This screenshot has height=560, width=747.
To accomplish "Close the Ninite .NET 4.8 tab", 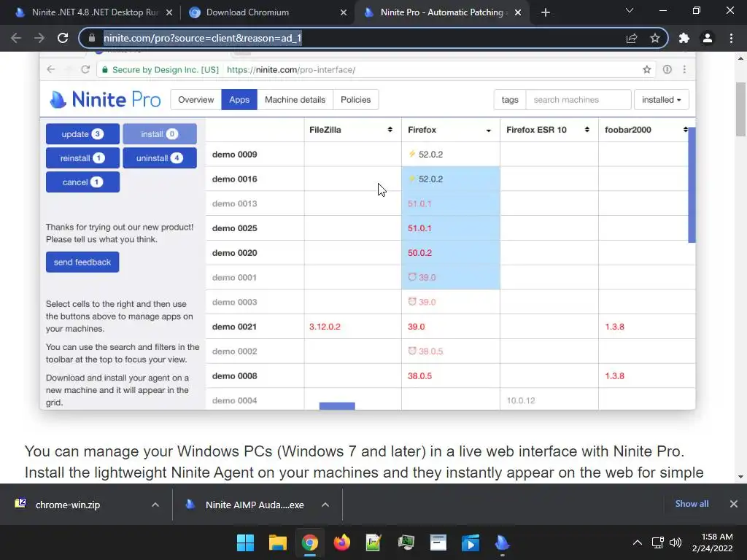I will pos(169,12).
